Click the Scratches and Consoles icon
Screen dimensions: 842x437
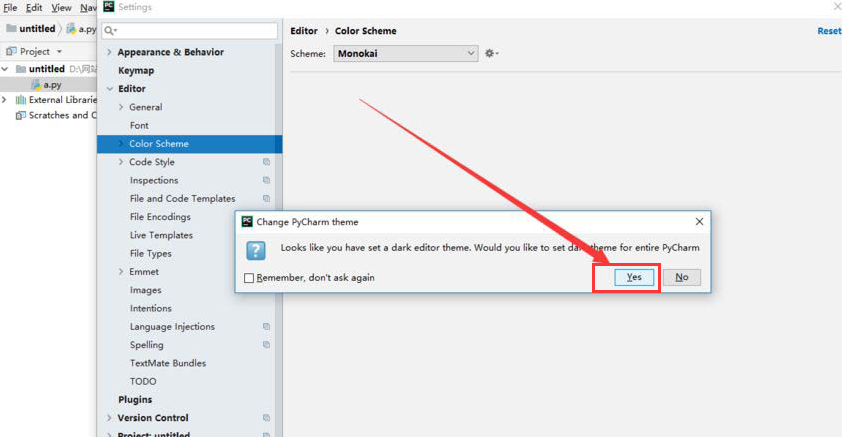(20, 115)
